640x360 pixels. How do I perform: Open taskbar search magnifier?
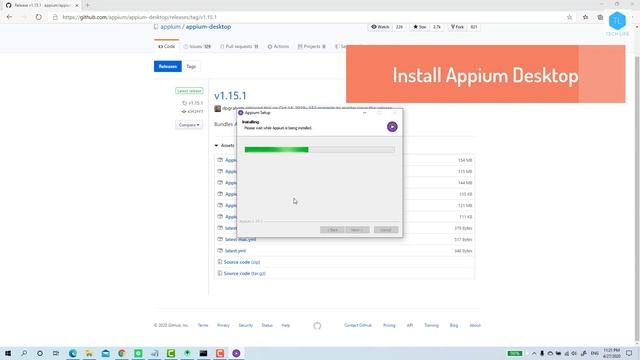pos(24,353)
